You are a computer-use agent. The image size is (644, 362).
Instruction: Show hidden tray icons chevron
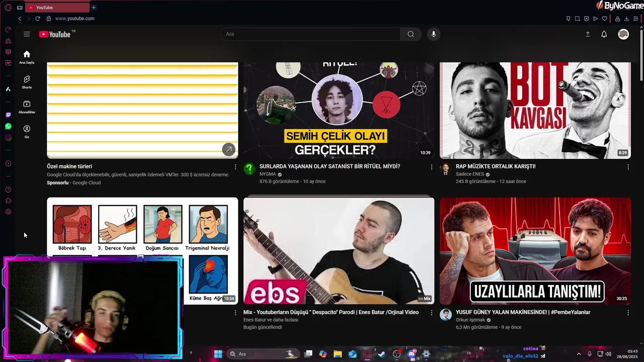pos(579,354)
